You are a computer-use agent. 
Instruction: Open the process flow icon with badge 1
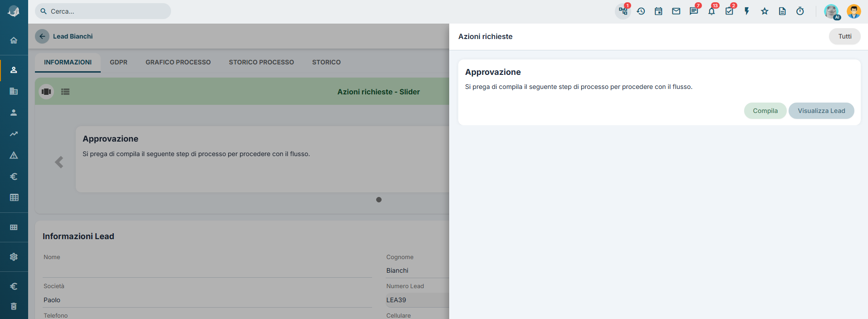[x=623, y=11]
